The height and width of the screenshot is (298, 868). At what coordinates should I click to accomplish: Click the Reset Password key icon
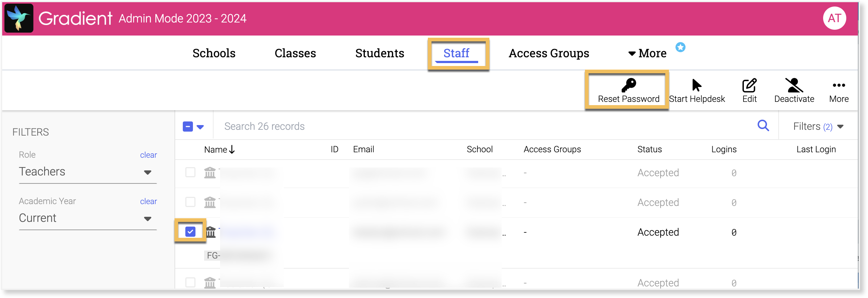[628, 86]
